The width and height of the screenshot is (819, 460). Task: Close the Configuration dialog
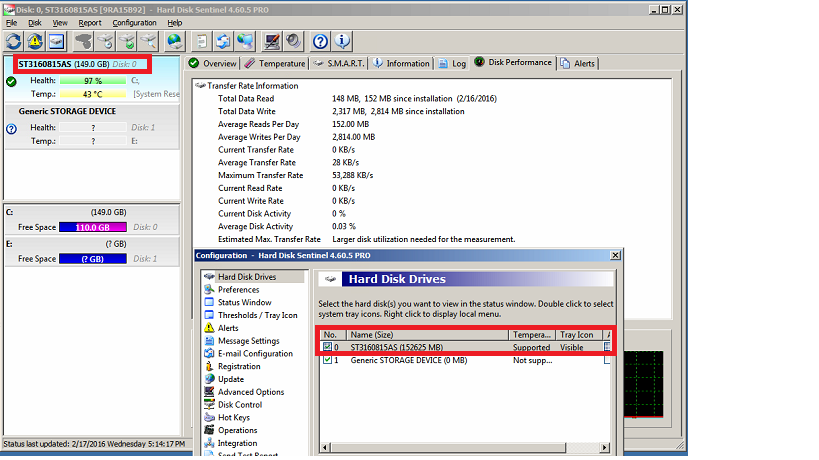615,255
